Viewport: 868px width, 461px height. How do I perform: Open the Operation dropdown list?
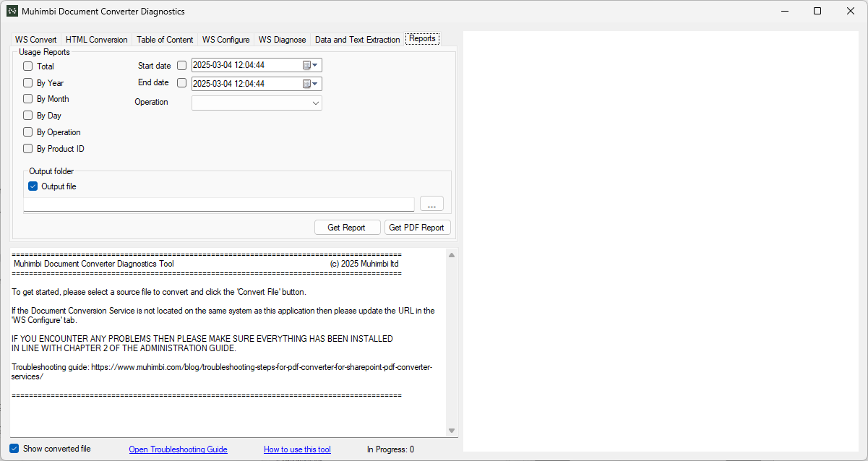(x=316, y=103)
